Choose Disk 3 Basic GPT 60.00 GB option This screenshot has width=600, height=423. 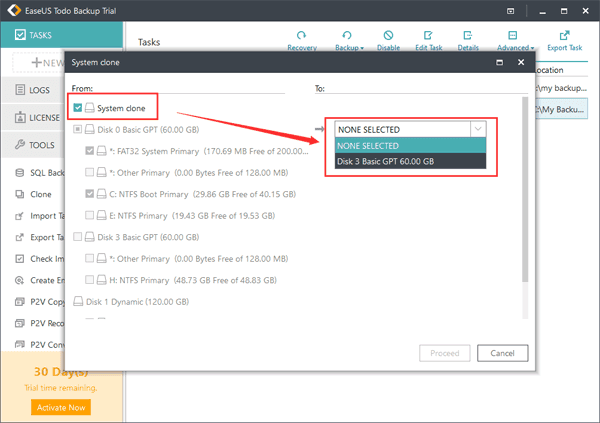(410, 161)
